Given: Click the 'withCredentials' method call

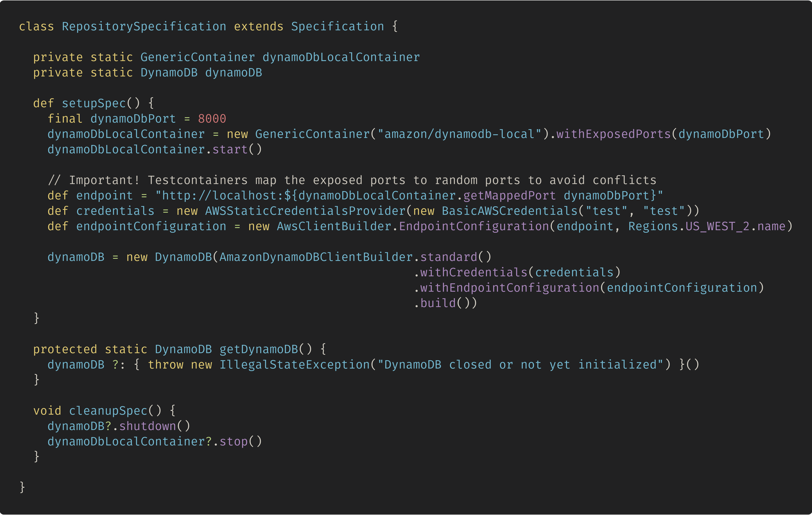Looking at the screenshot, I should tap(474, 272).
